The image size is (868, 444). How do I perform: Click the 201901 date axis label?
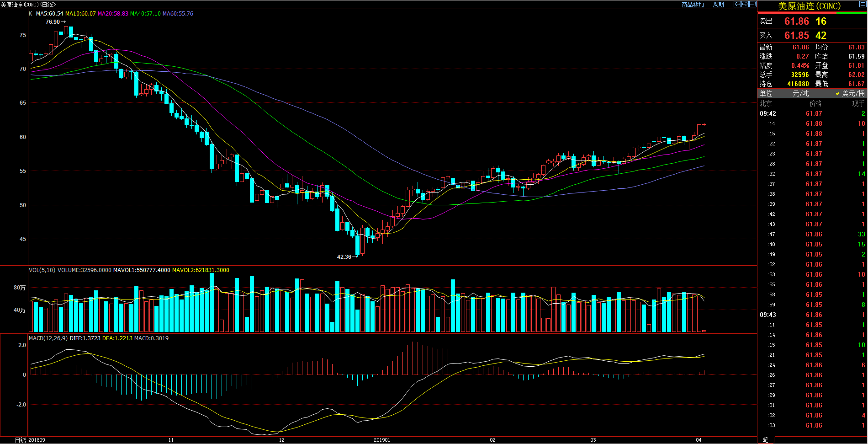382,440
